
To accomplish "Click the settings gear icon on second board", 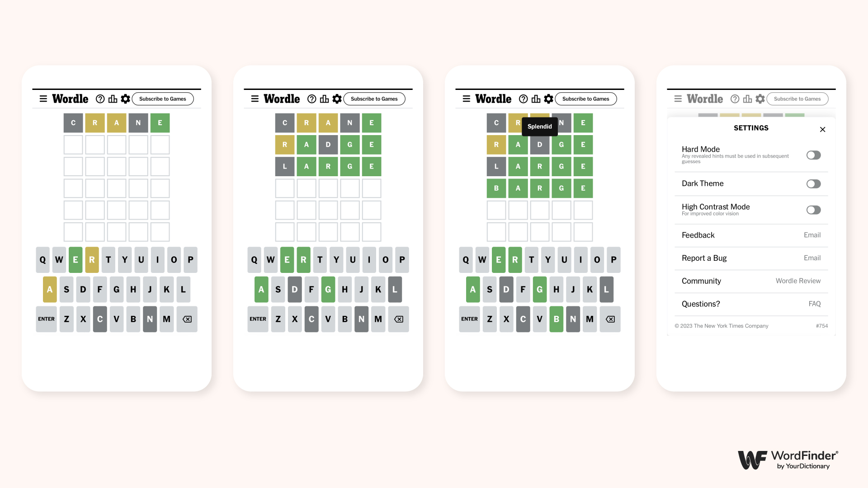I will pyautogui.click(x=337, y=99).
